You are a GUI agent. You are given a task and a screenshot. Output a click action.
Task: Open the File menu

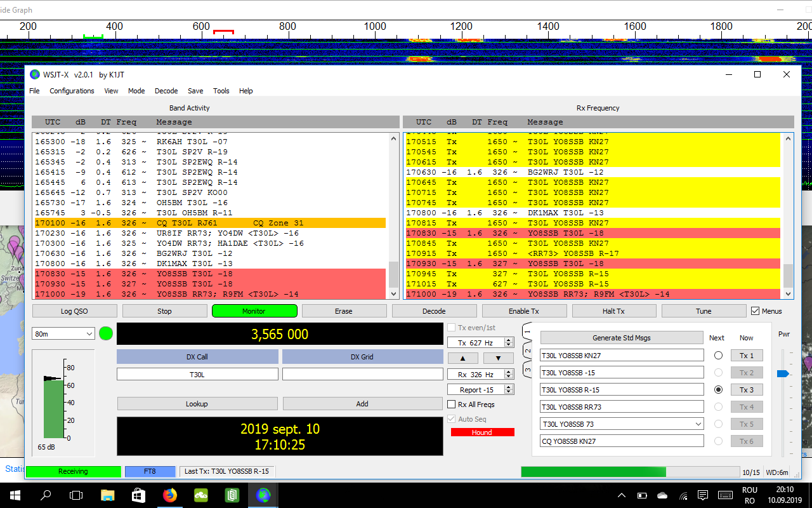pos(34,91)
